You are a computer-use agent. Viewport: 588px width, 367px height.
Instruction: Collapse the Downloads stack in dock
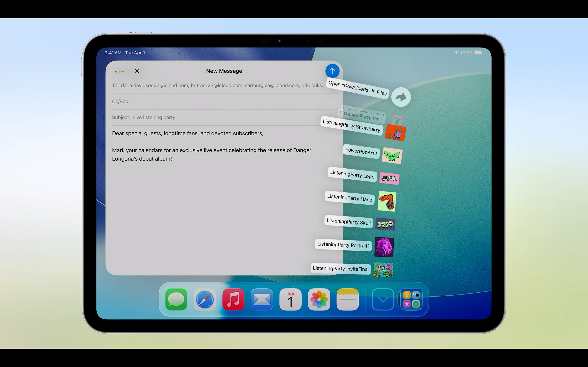click(x=383, y=299)
